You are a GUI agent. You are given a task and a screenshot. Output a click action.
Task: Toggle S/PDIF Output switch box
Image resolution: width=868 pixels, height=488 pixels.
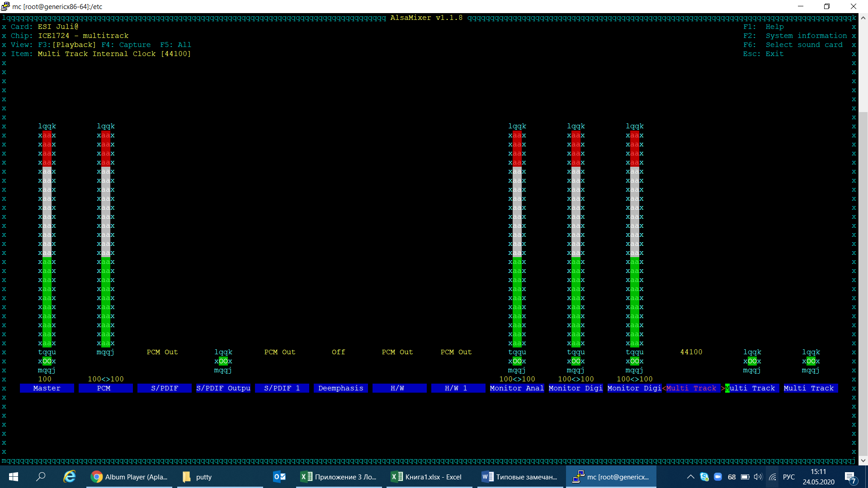coord(223,361)
